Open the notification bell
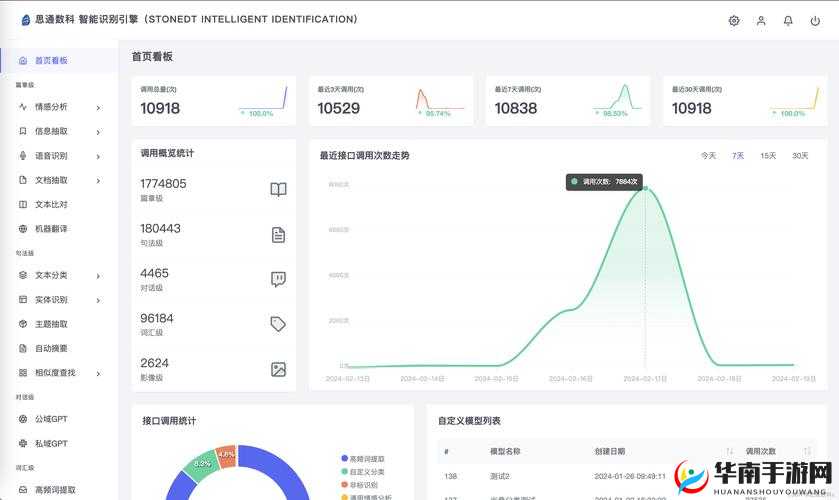 (788, 21)
